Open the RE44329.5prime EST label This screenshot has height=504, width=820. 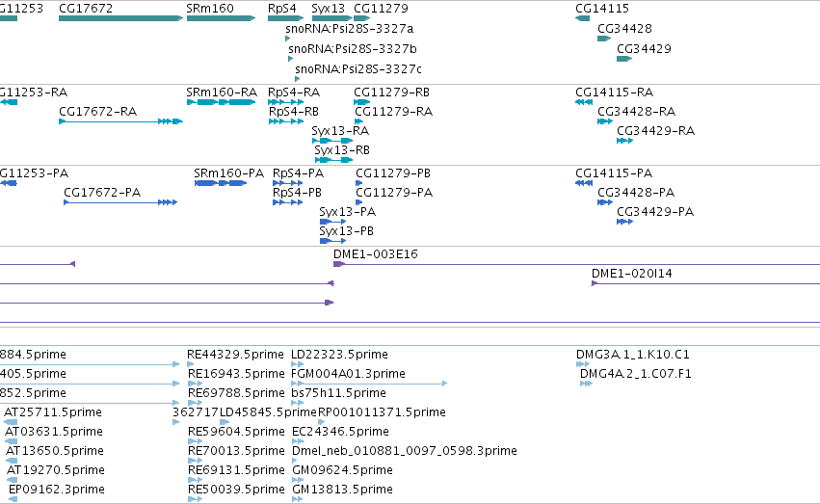pyautogui.click(x=235, y=355)
